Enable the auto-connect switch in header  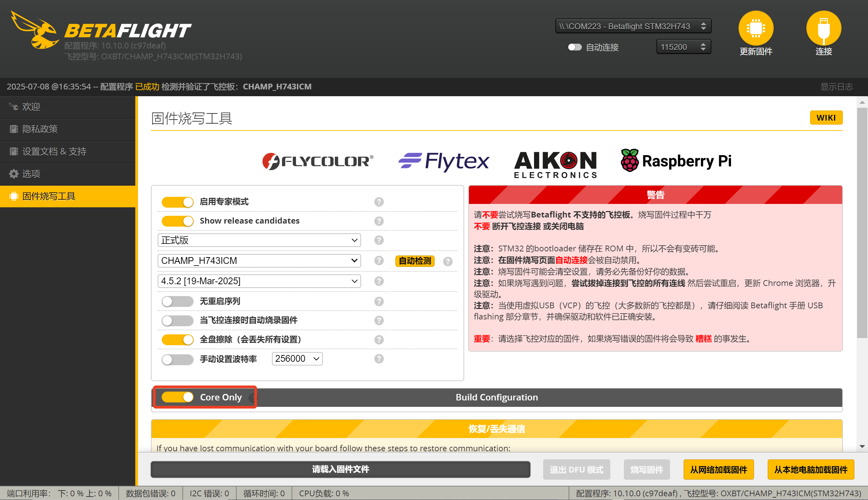tap(575, 47)
